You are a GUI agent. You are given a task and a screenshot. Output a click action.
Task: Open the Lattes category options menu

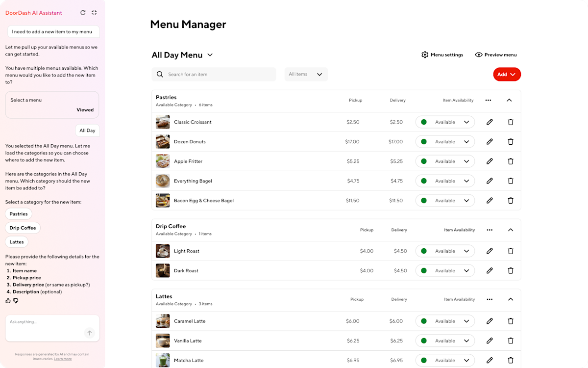pyautogui.click(x=489, y=299)
